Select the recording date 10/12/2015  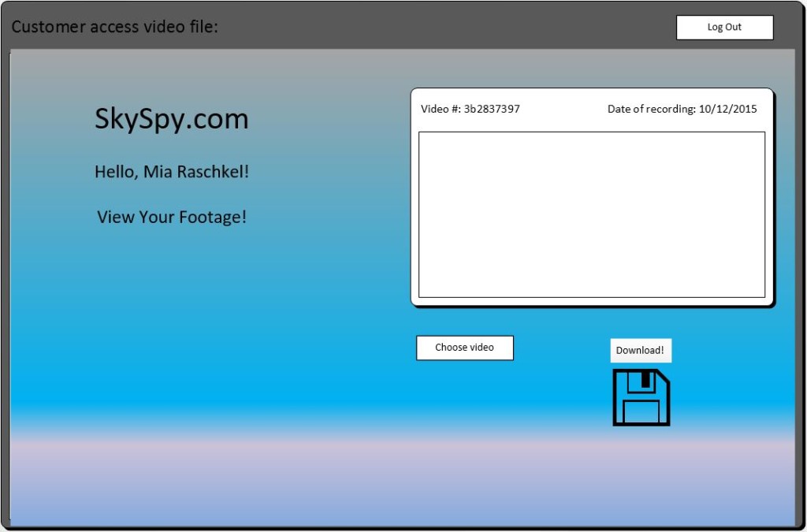pos(727,110)
